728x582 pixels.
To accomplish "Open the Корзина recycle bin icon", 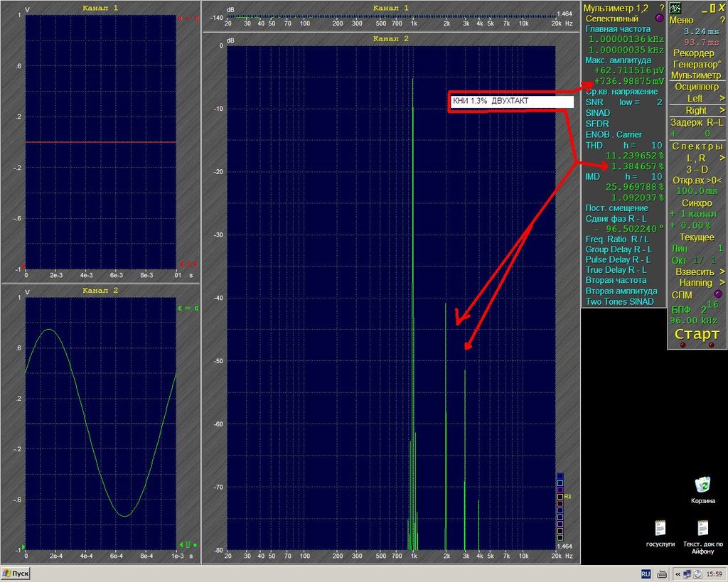I will tap(702, 490).
